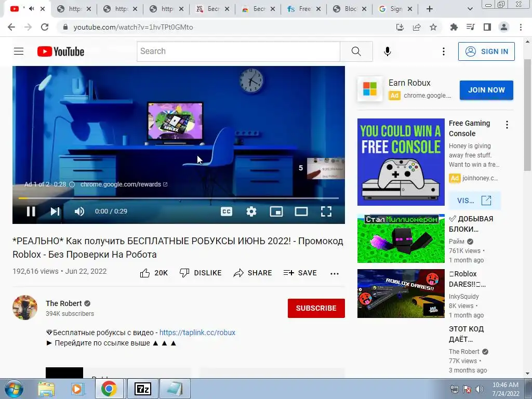This screenshot has width=532, height=399.
Task: Open 7-Zip from taskbar
Action: (x=143, y=389)
